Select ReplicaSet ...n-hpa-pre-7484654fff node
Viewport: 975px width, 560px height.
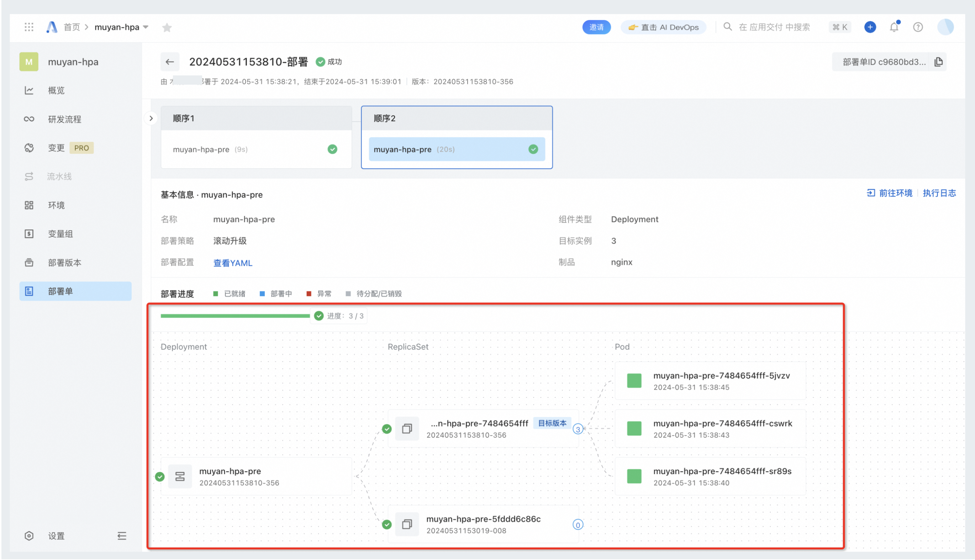(x=483, y=429)
